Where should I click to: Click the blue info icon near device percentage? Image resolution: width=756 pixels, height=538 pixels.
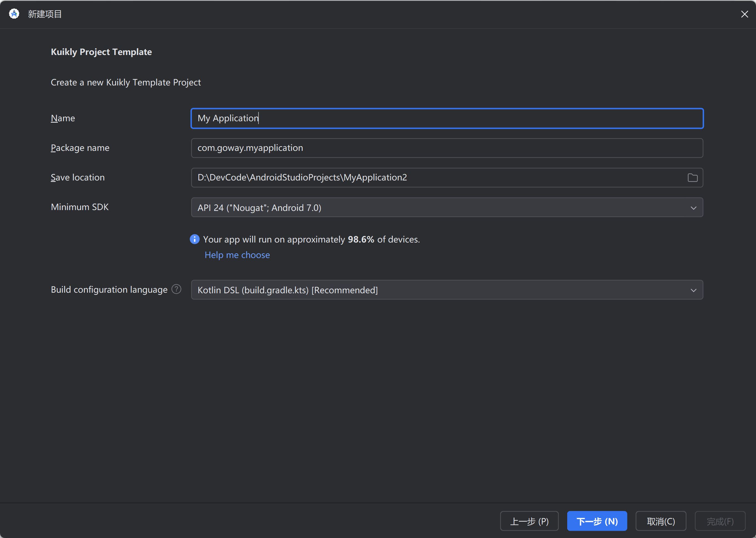[195, 239]
